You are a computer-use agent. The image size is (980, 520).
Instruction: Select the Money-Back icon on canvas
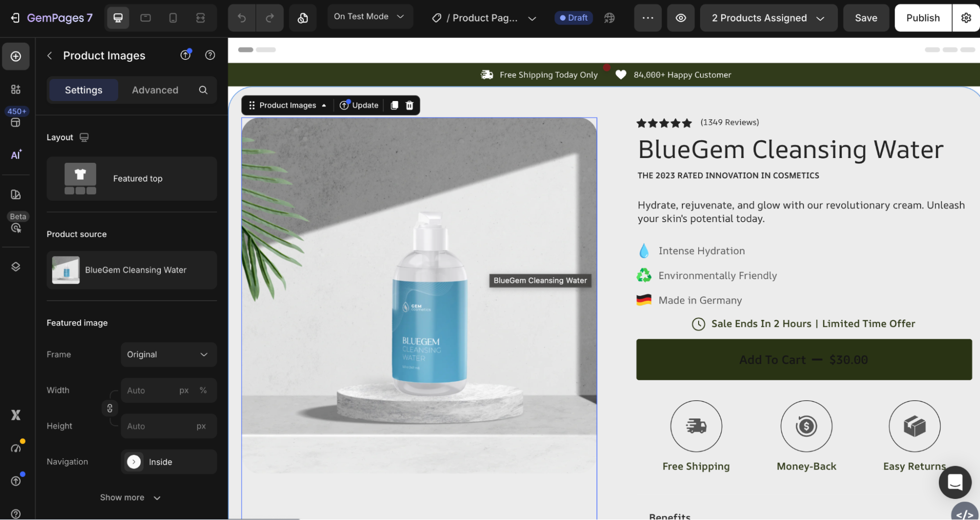click(806, 426)
